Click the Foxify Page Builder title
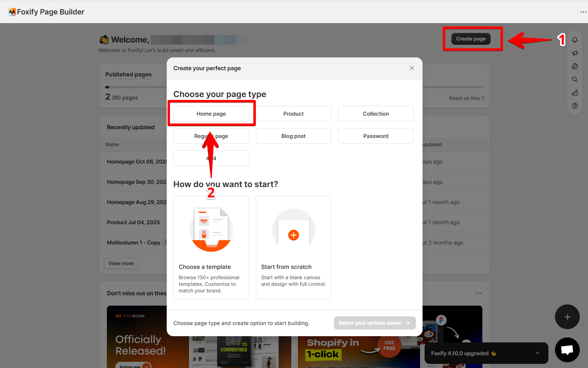Viewport: 588px width, 368px height. (x=51, y=12)
